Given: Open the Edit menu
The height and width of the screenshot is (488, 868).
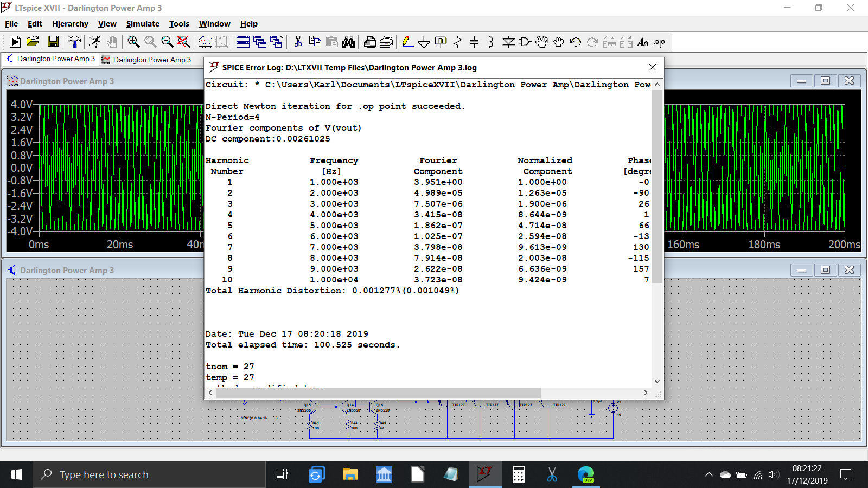Looking at the screenshot, I should [x=35, y=24].
